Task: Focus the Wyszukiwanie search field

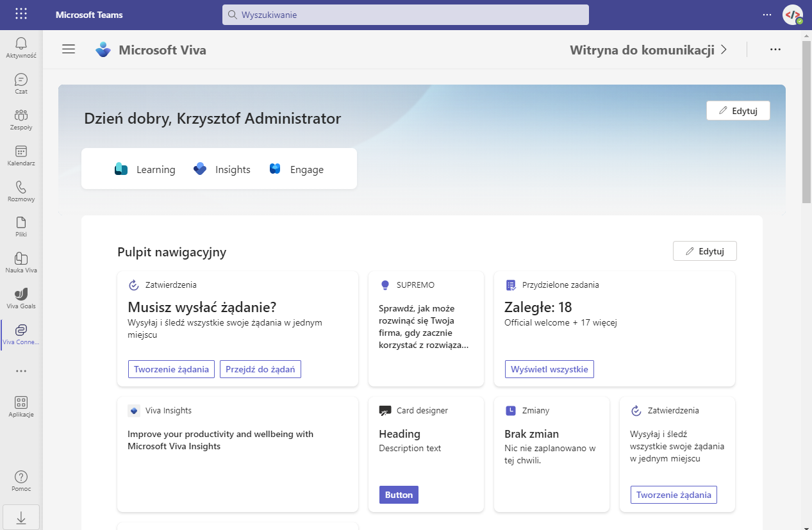Action: pos(406,15)
